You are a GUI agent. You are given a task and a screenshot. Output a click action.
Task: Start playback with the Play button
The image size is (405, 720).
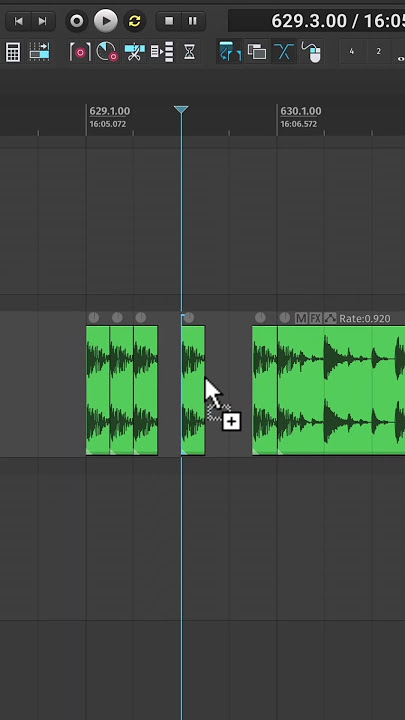(x=106, y=21)
